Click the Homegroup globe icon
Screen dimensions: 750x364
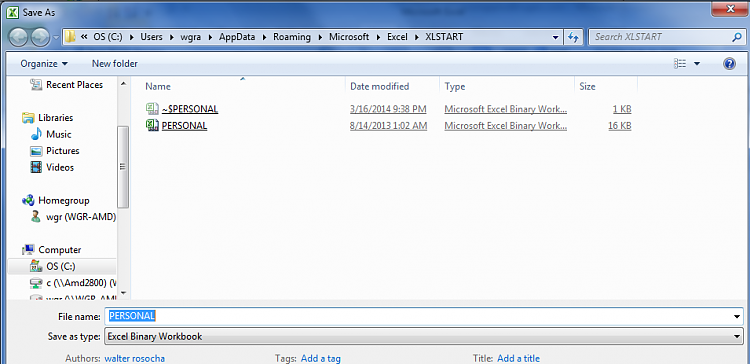click(28, 200)
